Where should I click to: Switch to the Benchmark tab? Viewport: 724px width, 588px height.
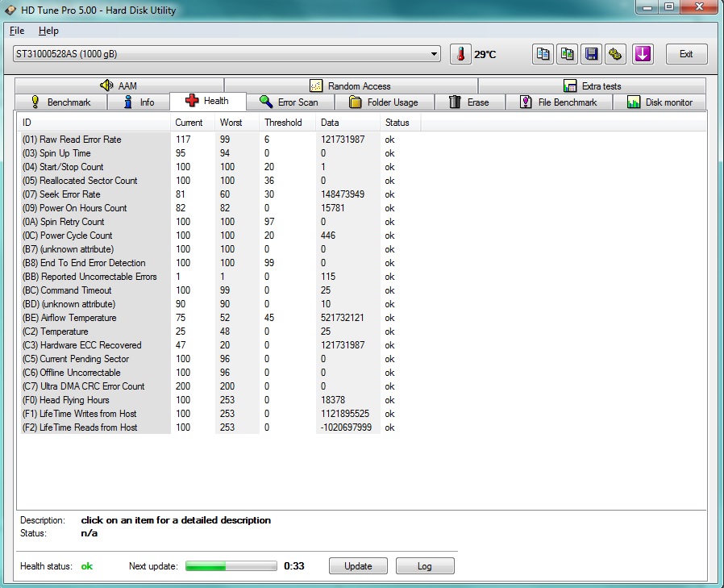pyautogui.click(x=61, y=102)
